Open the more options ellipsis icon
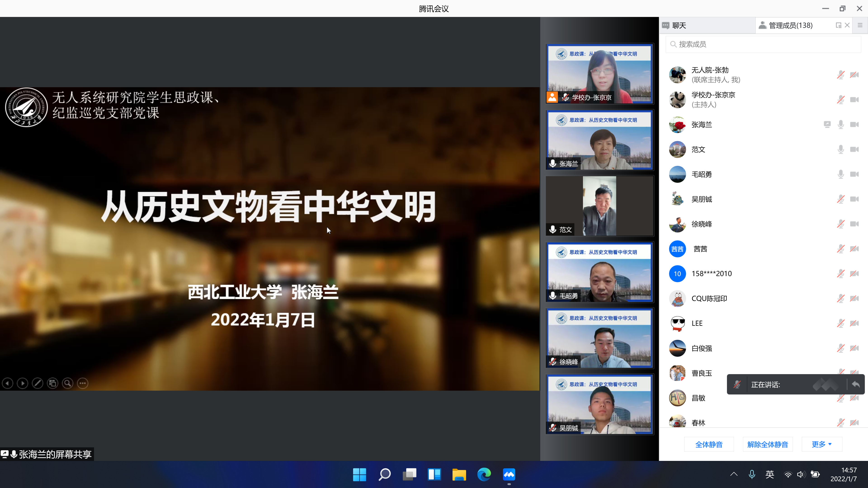This screenshot has width=868, height=488. [83, 383]
